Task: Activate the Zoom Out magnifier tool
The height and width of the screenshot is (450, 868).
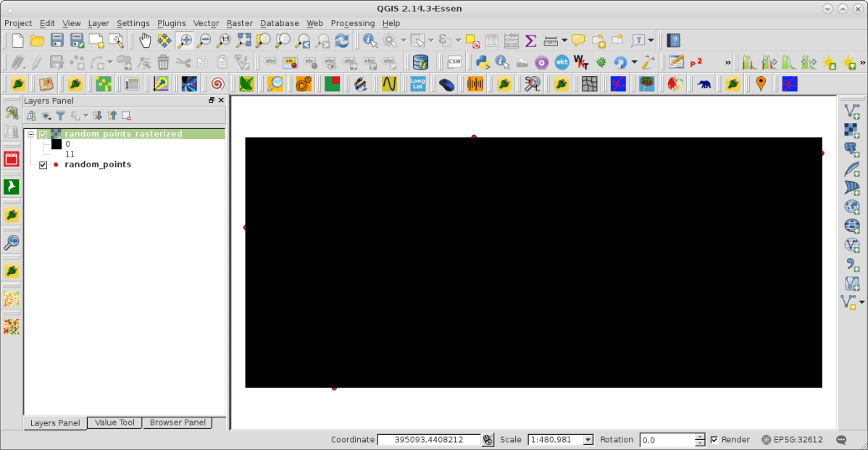Action: [x=204, y=41]
